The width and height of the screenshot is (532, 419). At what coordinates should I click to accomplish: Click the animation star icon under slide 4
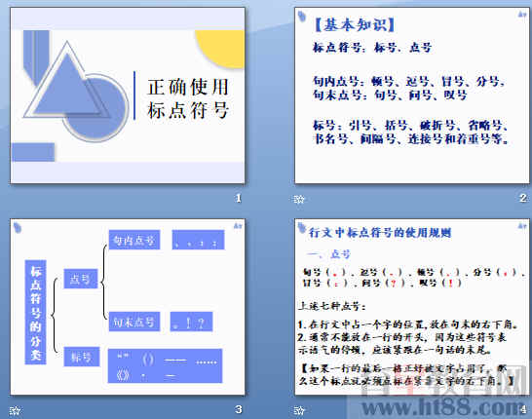[299, 411]
